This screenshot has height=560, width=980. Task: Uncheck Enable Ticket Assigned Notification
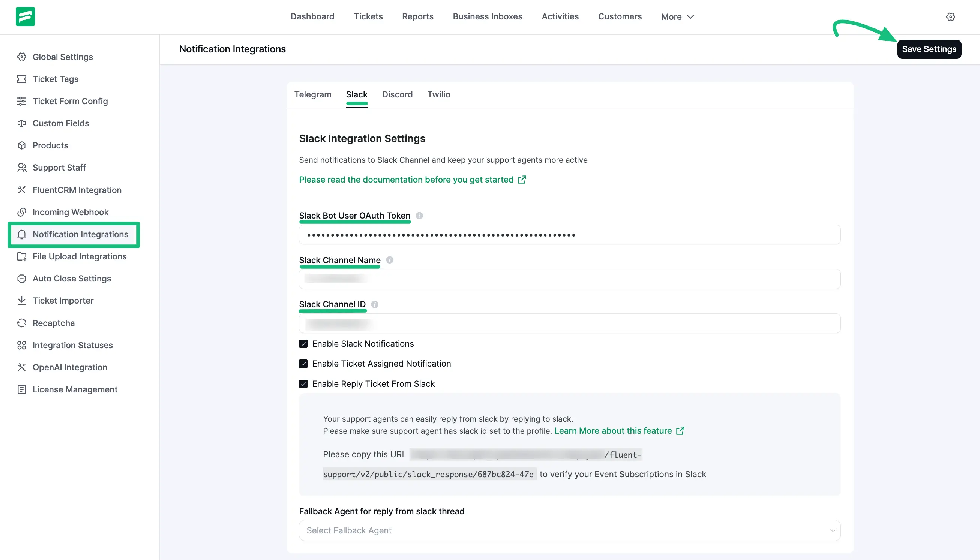[303, 364]
